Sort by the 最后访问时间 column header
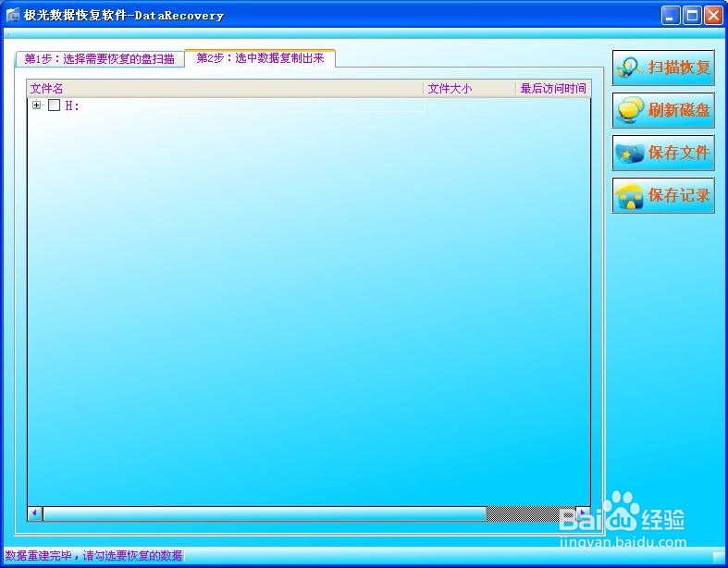 pyautogui.click(x=553, y=88)
